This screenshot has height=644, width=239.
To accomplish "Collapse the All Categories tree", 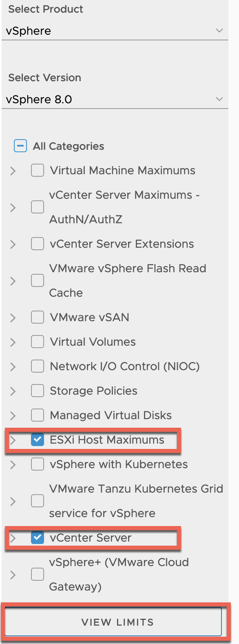I will pyautogui.click(x=20, y=146).
